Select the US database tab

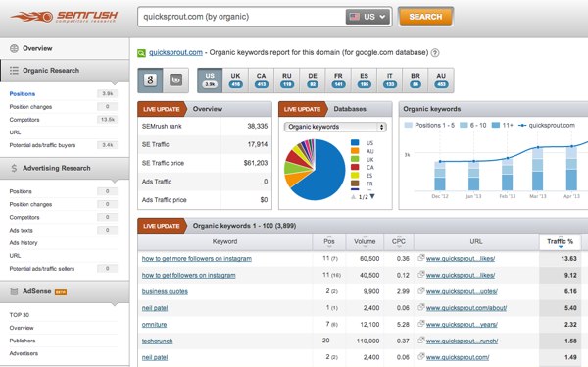210,80
